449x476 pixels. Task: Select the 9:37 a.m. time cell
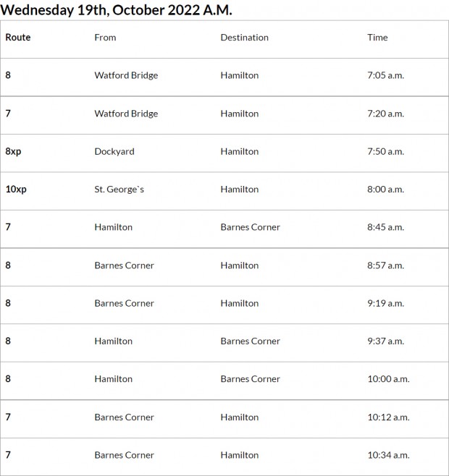click(385, 341)
